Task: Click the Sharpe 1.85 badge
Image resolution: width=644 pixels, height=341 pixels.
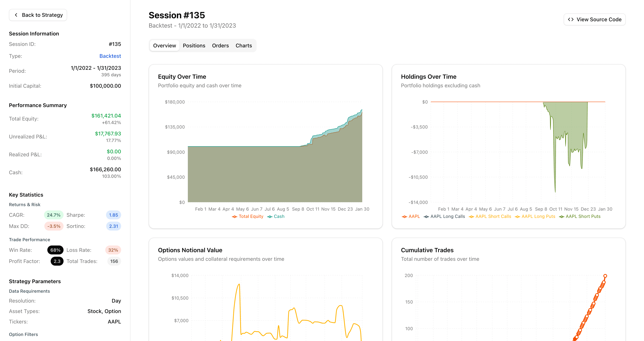Action: pyautogui.click(x=113, y=215)
